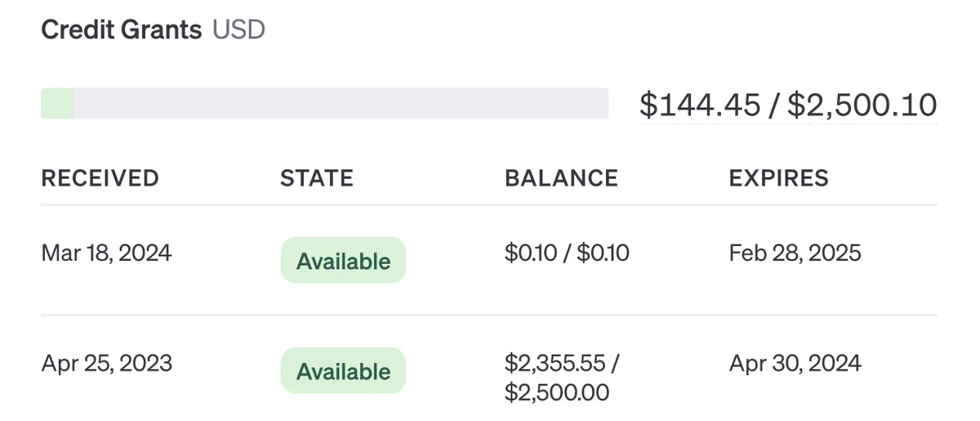Image resolution: width=980 pixels, height=421 pixels.
Task: Click the $2,500.10 total in summary amount
Action: tap(863, 105)
